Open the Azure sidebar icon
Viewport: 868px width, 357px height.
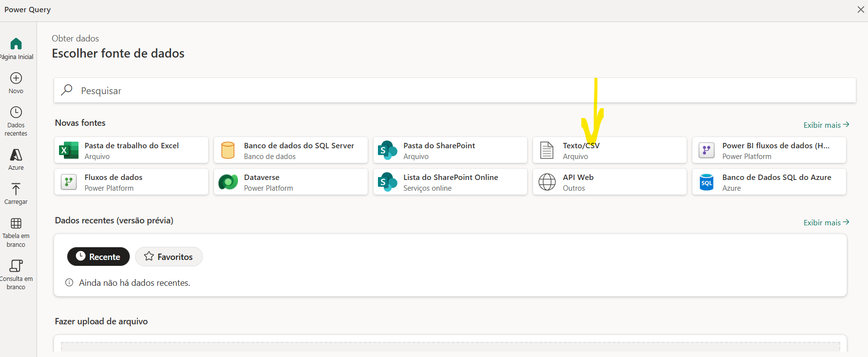pos(16,155)
